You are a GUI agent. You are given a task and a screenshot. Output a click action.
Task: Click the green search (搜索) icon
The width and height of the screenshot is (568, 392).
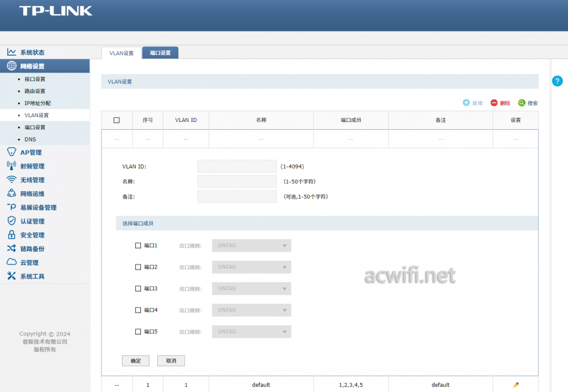[521, 103]
